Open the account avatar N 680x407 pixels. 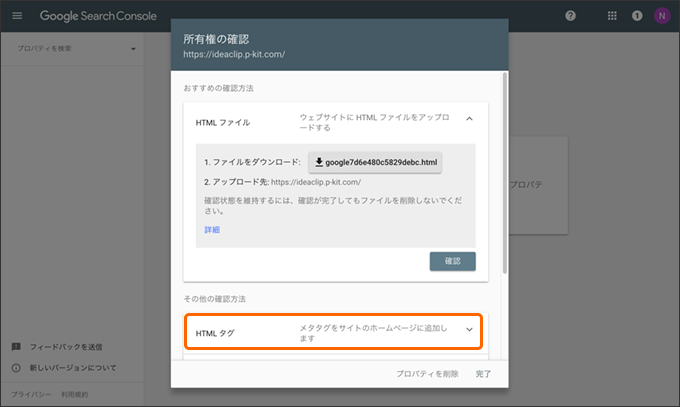click(662, 16)
